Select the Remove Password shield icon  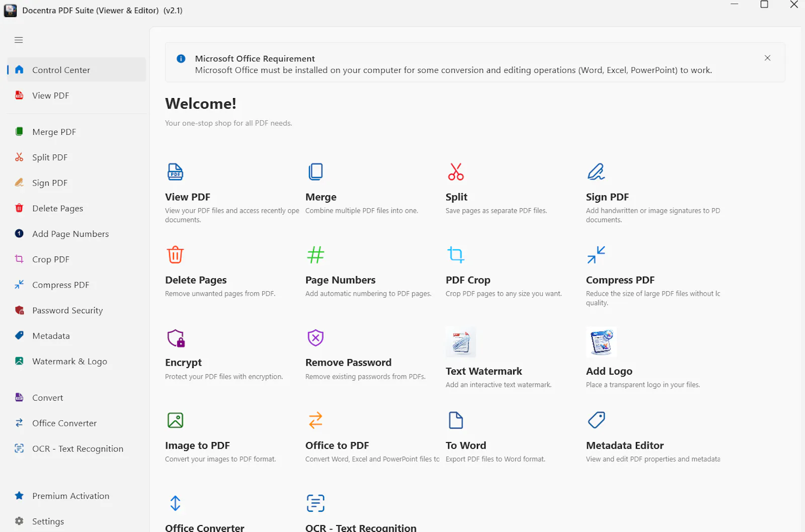pos(315,338)
